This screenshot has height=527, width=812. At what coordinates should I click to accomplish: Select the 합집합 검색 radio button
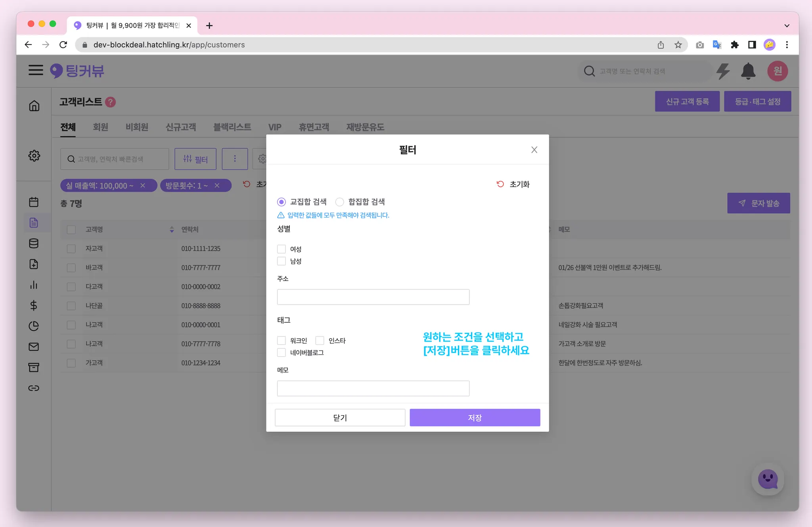click(339, 202)
